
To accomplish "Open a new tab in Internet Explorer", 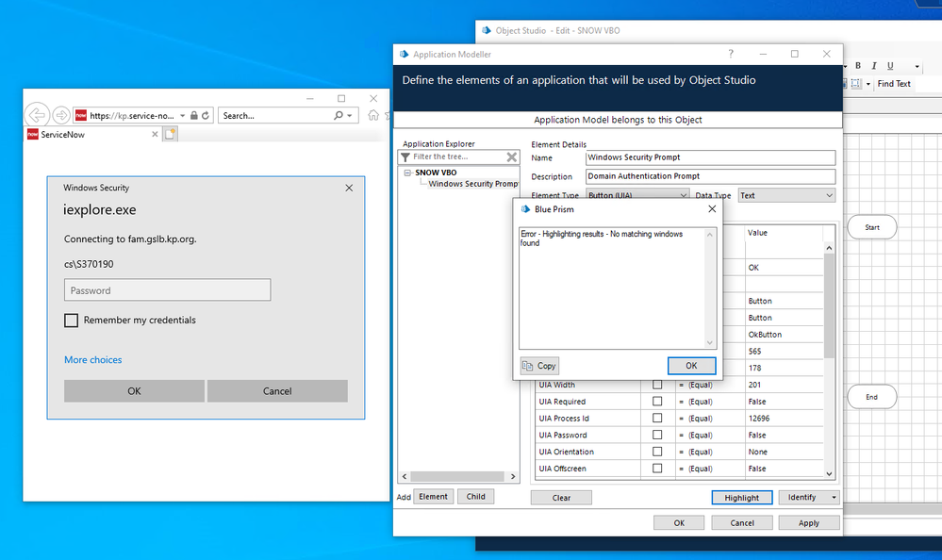I will [x=171, y=135].
